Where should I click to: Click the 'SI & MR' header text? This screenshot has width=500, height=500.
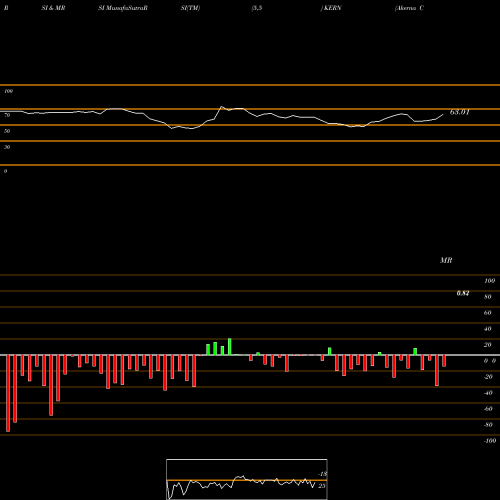53,8
